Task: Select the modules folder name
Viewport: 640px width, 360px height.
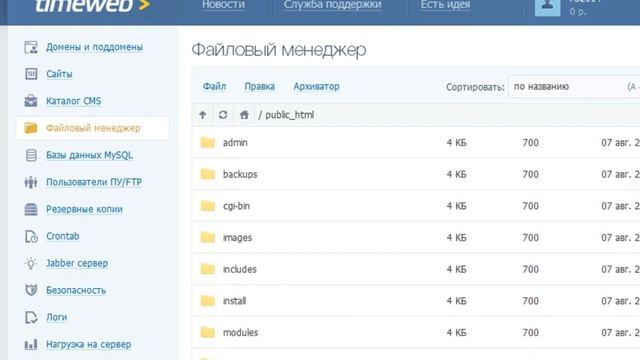Action: [240, 332]
